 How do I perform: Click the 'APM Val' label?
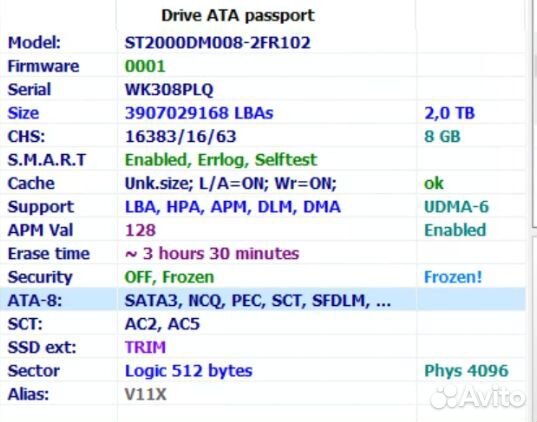tap(40, 230)
